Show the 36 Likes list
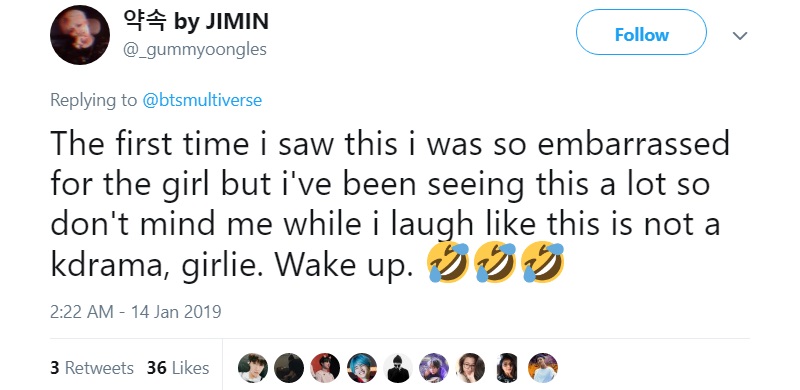Screen dimensions: 800x390 (x=178, y=368)
